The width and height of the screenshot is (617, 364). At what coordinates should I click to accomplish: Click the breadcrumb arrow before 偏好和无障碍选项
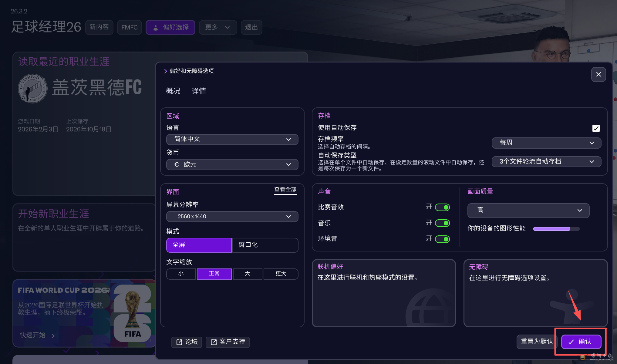coord(166,71)
